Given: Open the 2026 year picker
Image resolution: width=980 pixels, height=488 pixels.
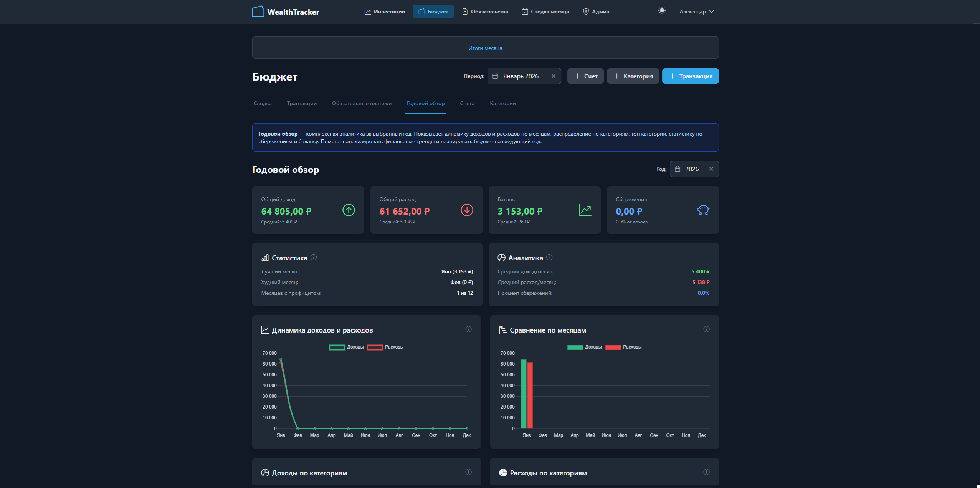Looking at the screenshot, I should pyautogui.click(x=692, y=169).
